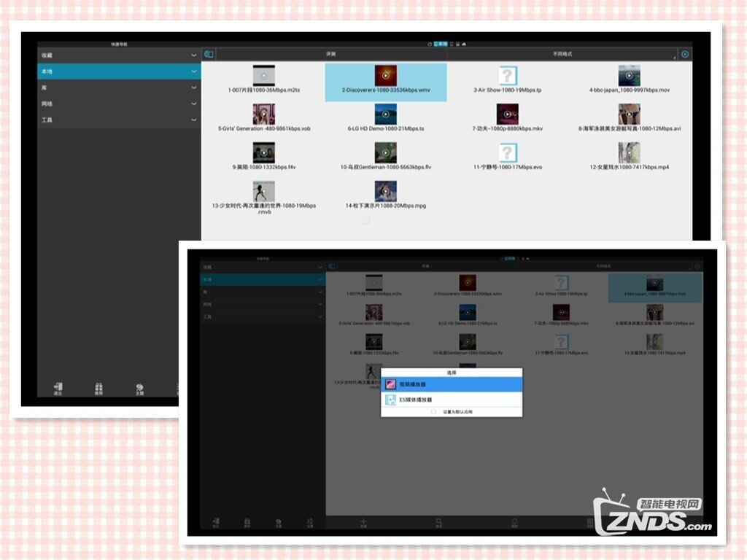Open 1-007片段 m2ts file in upper window
The height and width of the screenshot is (560, 747).
pos(263,79)
